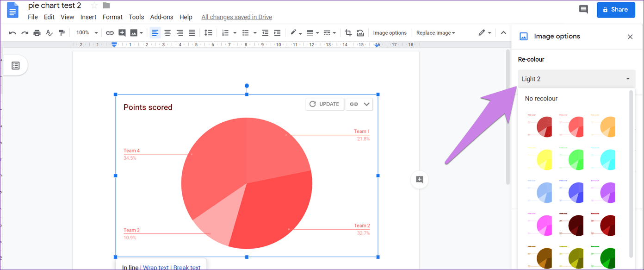Star the document pie chart test 2
This screenshot has width=644, height=270.
(x=94, y=6)
